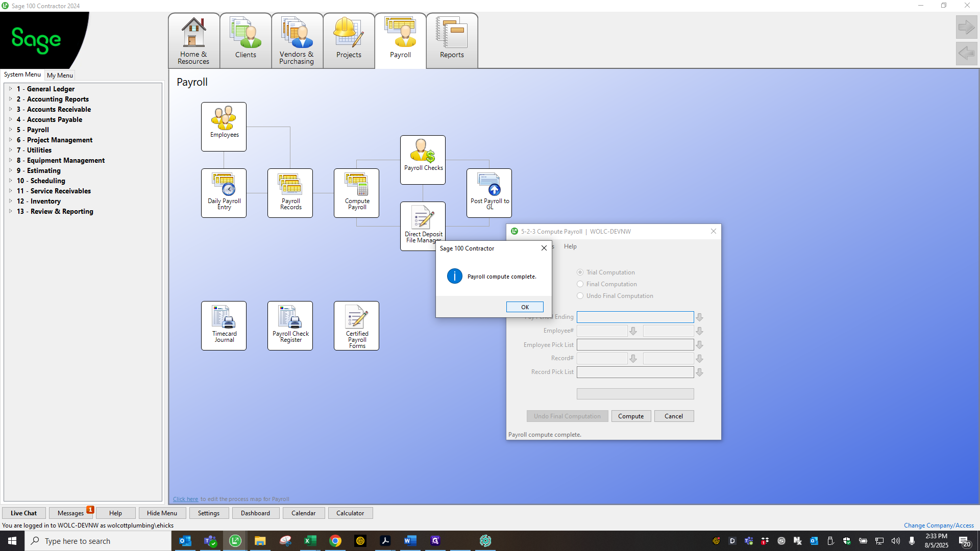Click the Compute button

631,416
